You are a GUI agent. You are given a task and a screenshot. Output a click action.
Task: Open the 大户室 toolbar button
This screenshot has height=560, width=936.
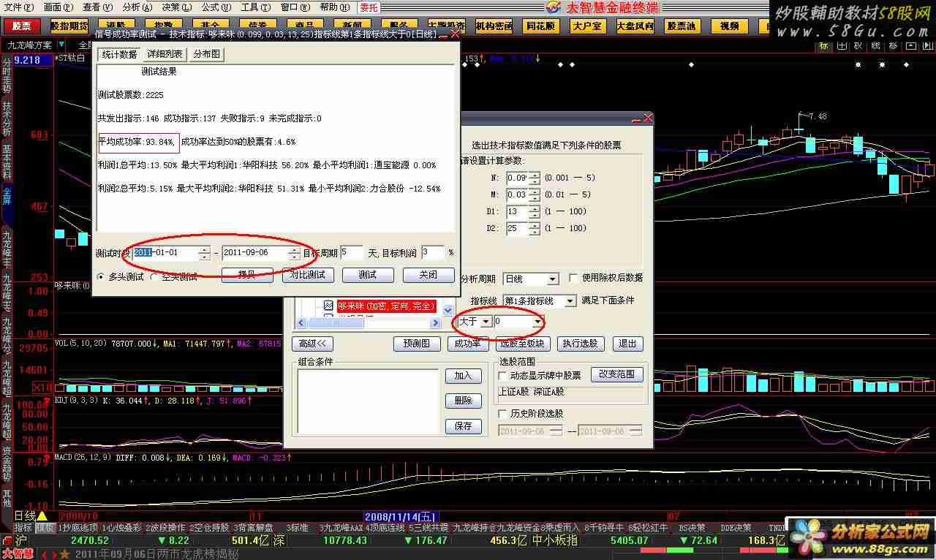tap(588, 26)
